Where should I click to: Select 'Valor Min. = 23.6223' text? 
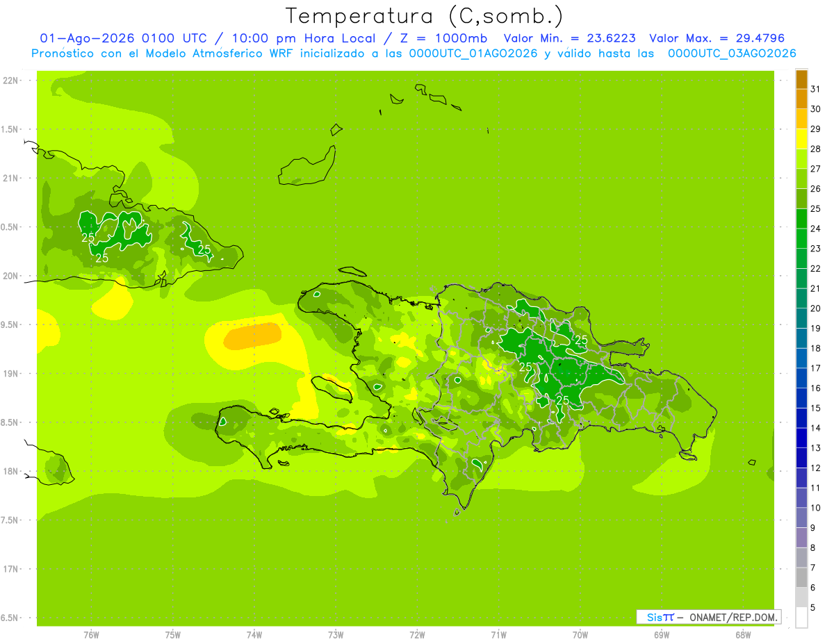(x=569, y=38)
